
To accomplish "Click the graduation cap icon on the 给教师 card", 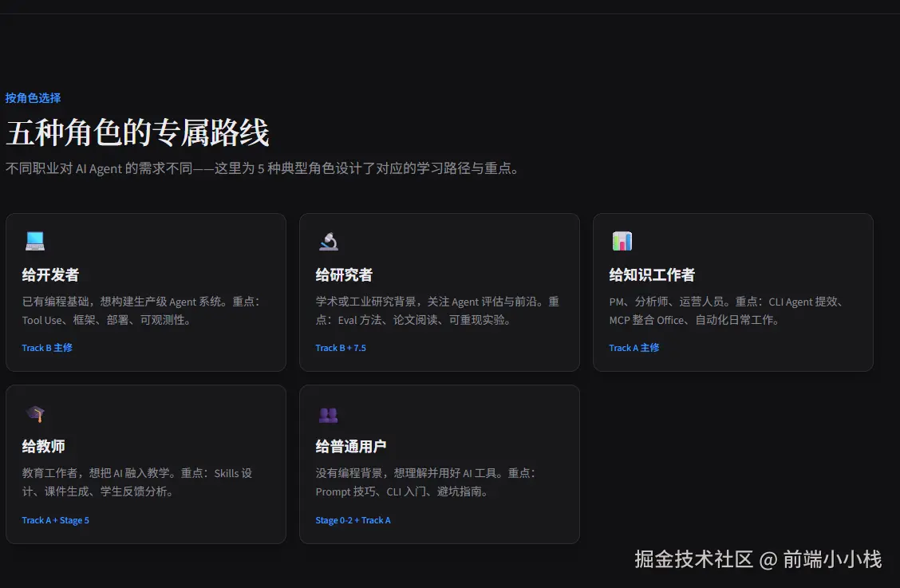I will coord(35,413).
